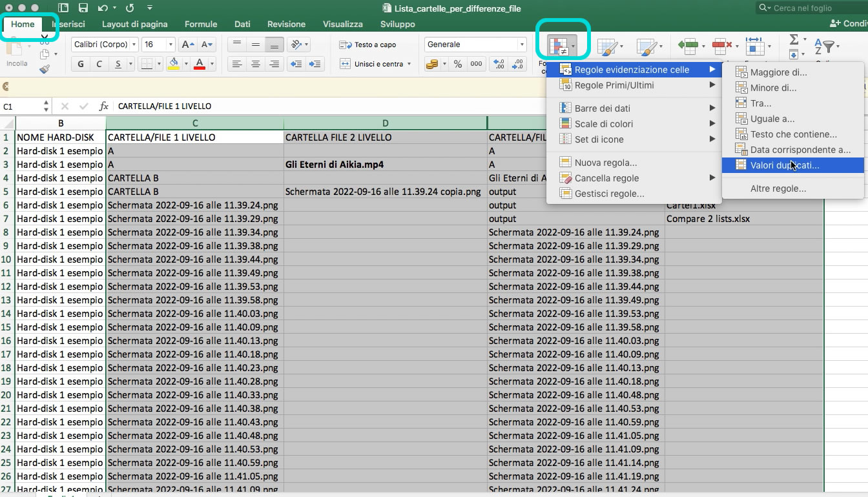The height and width of the screenshot is (497, 868).
Task: Click the format as table icon
Action: pyautogui.click(x=606, y=46)
